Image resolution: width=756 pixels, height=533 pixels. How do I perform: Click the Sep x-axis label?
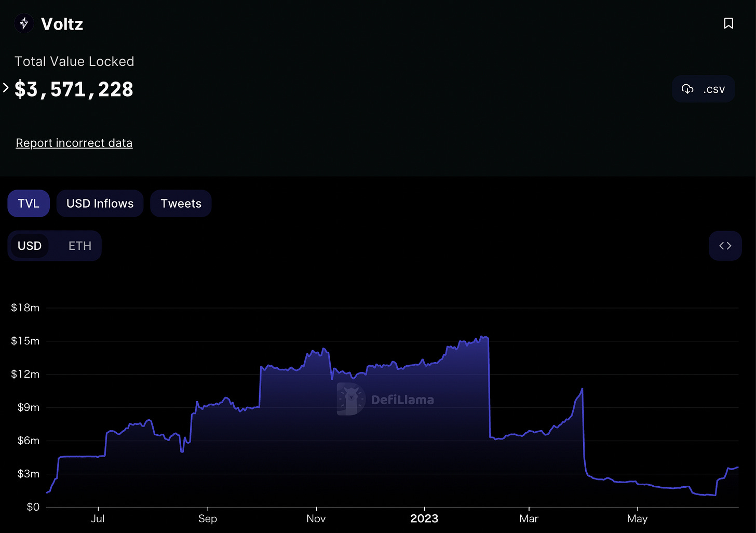[208, 518]
